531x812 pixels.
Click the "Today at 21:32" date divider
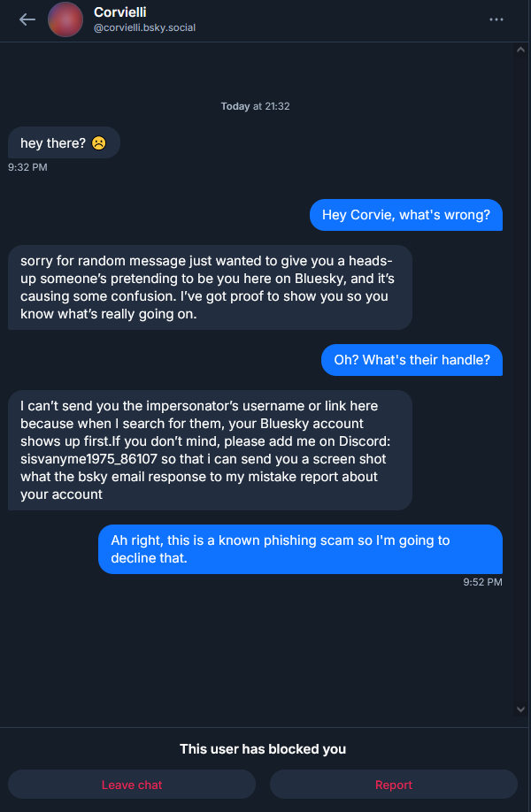pyautogui.click(x=255, y=106)
